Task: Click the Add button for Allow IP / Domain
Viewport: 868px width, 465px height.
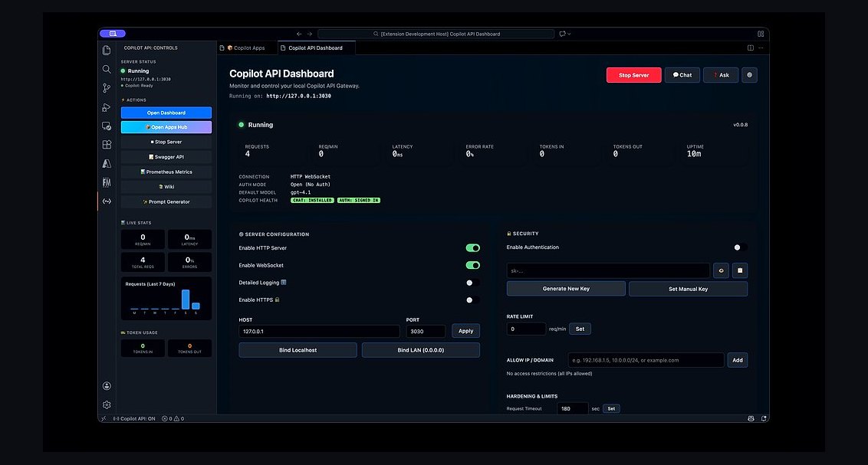Action: (x=738, y=360)
